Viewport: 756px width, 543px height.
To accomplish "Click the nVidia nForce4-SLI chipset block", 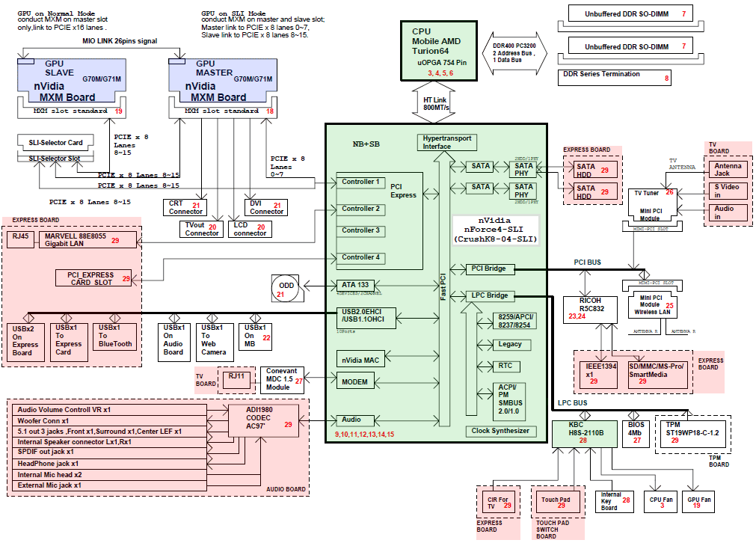I will (497, 228).
